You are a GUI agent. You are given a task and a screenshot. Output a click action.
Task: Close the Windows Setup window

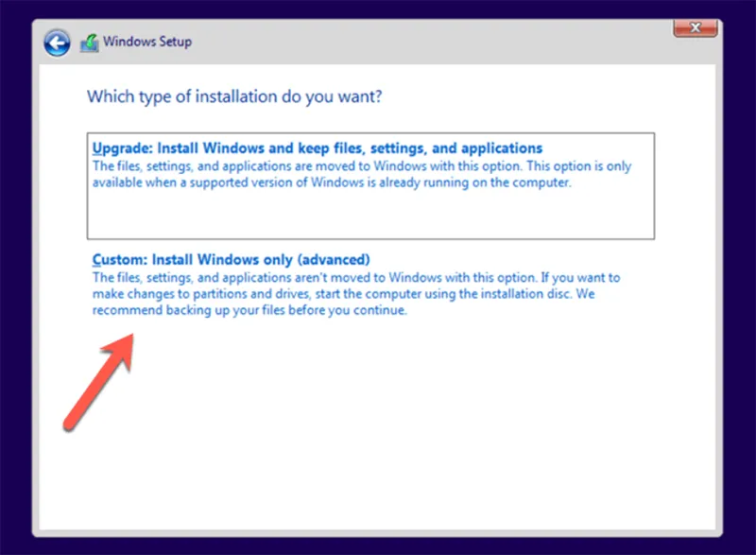[695, 29]
